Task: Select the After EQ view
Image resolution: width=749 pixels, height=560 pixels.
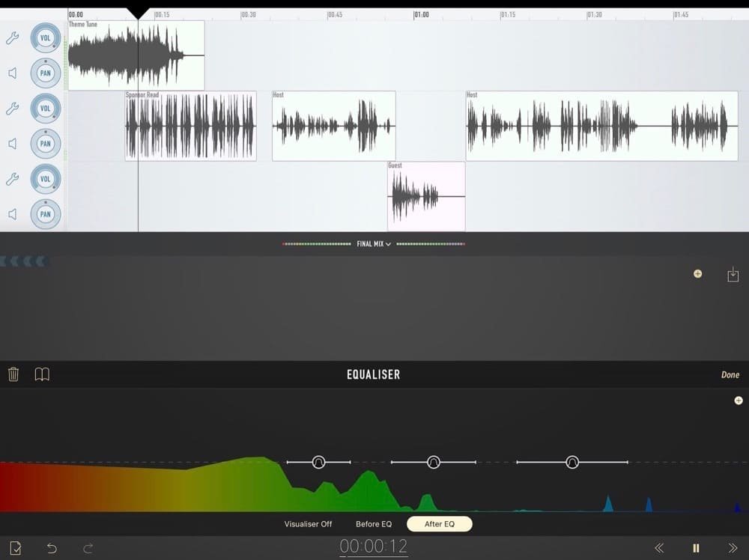Action: pyautogui.click(x=440, y=524)
